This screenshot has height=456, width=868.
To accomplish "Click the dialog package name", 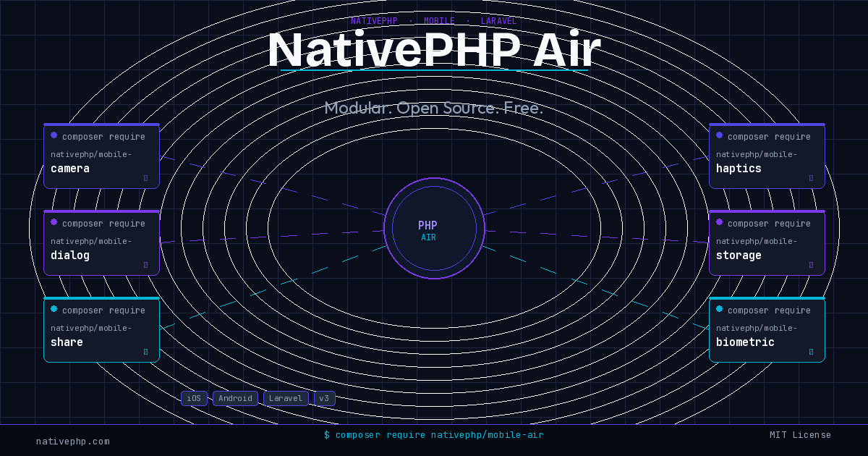I will [70, 256].
